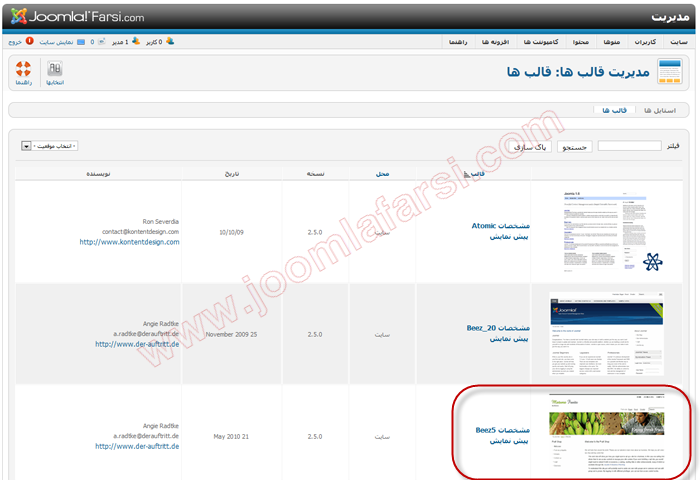Open http://www.kontentdesign.com link

(x=129, y=242)
